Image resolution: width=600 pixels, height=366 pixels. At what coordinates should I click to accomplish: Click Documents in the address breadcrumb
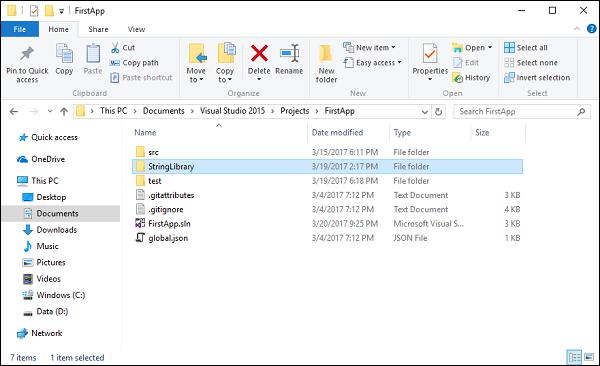[163, 111]
